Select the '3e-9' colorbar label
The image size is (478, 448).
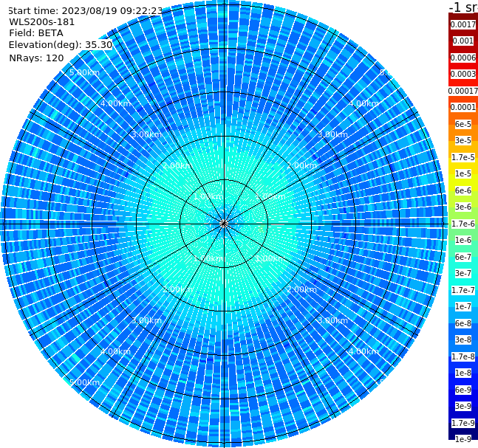pos(463,406)
